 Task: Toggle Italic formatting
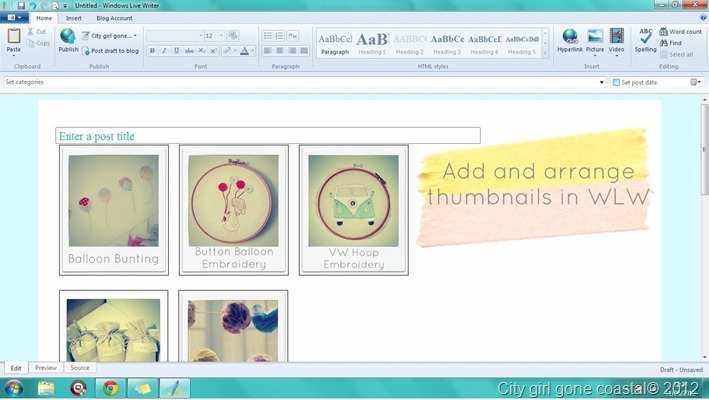(x=164, y=51)
